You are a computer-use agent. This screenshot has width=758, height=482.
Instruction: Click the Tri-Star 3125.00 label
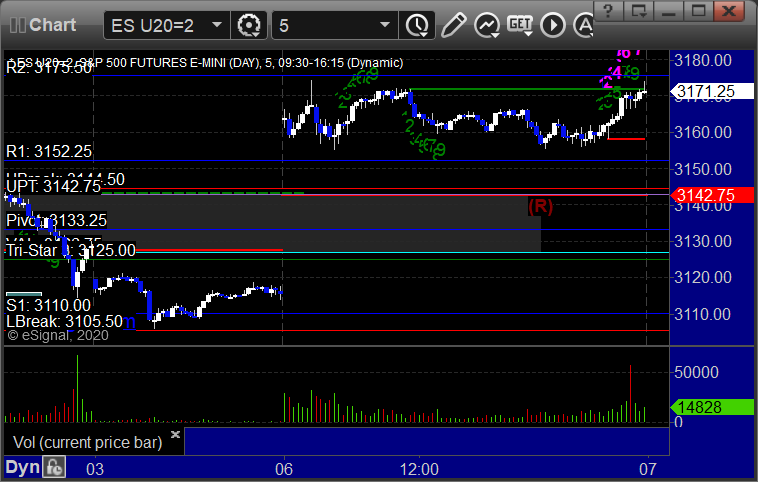(x=71, y=250)
